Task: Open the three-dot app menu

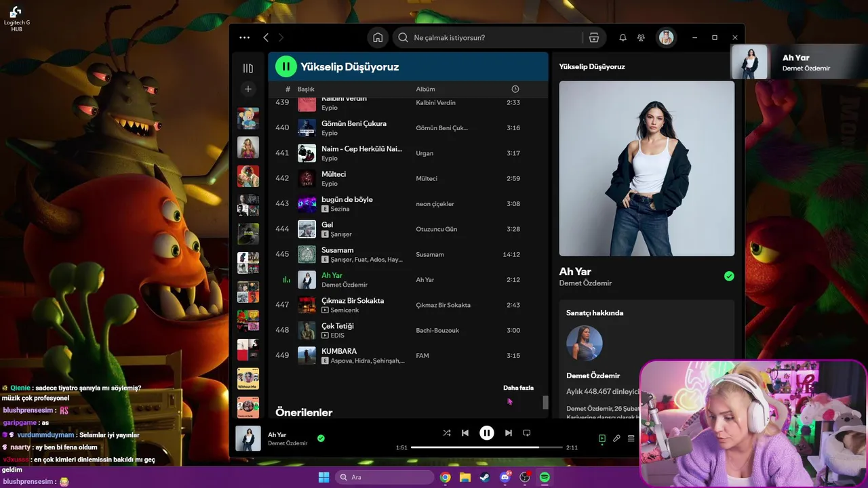Action: tap(244, 37)
